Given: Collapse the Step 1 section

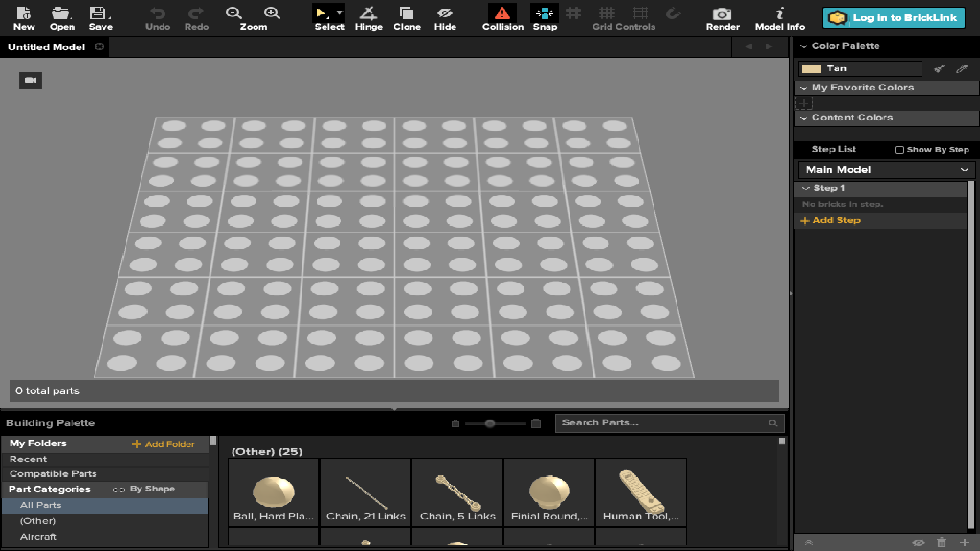Looking at the screenshot, I should (x=806, y=188).
